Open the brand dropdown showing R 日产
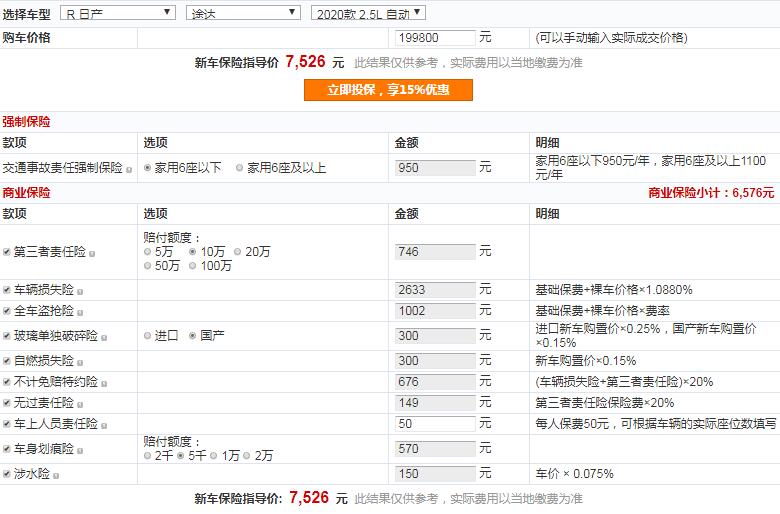780x514 pixels. pos(117,13)
